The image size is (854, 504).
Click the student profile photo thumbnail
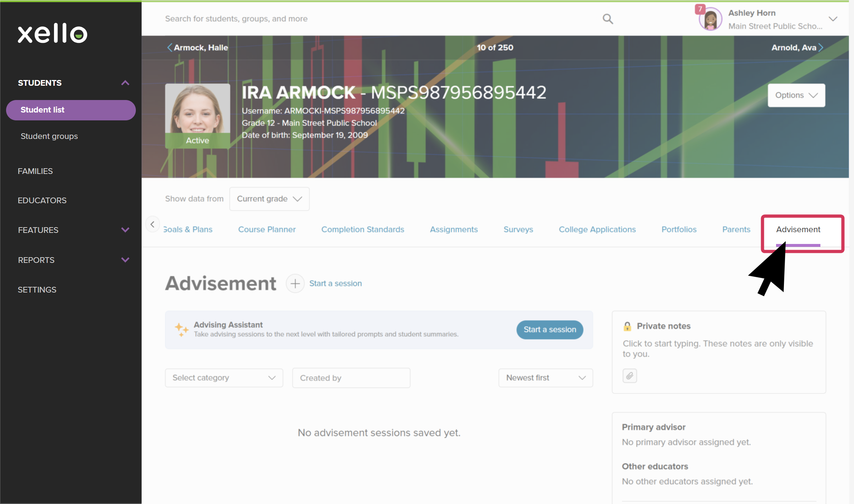pyautogui.click(x=198, y=116)
